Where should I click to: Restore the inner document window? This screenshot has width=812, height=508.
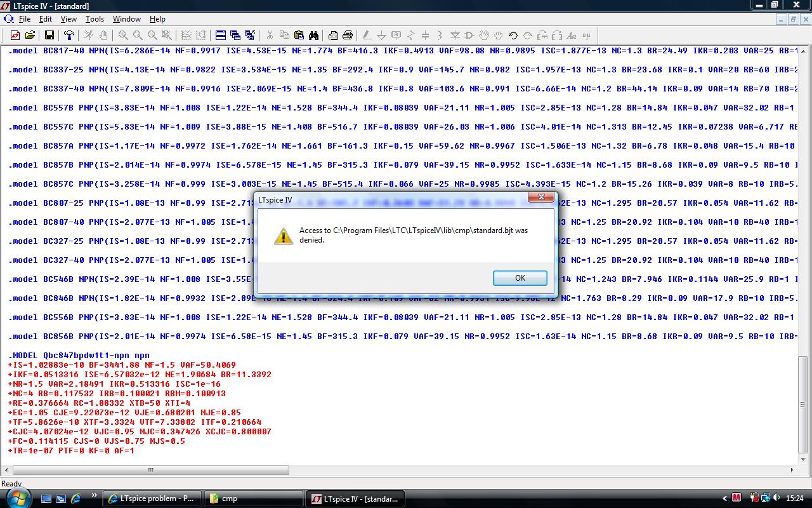coord(793,19)
